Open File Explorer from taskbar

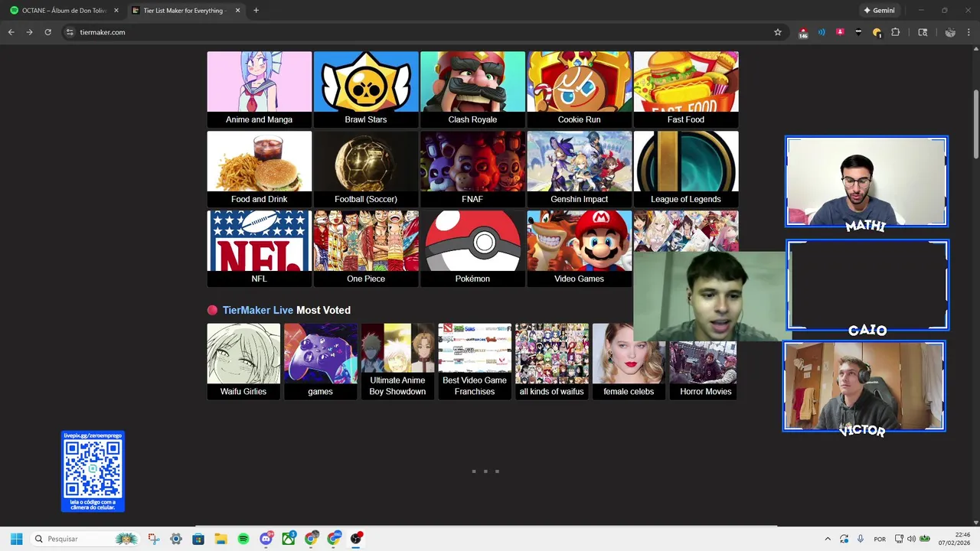click(x=220, y=539)
